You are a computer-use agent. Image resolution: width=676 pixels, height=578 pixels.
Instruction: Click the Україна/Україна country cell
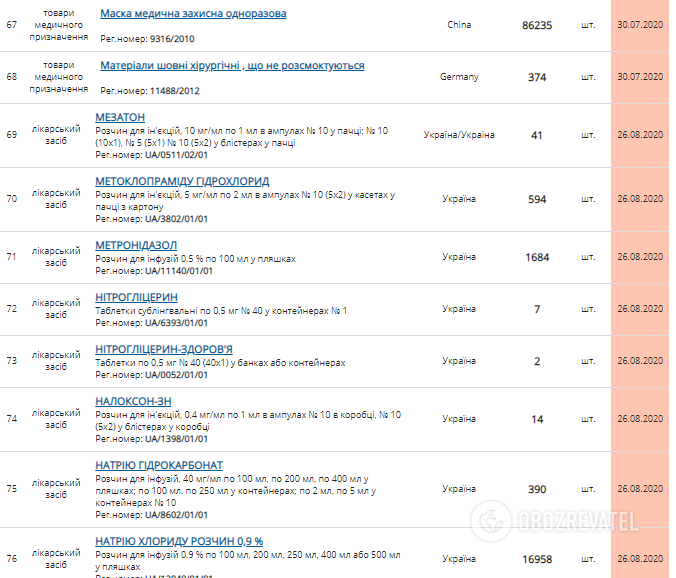pos(459,135)
